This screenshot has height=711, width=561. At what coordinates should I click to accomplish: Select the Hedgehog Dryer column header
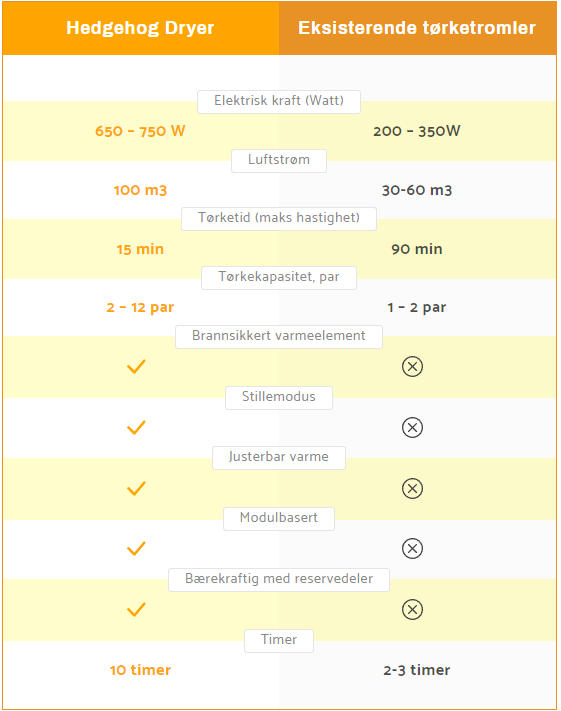coord(141,28)
